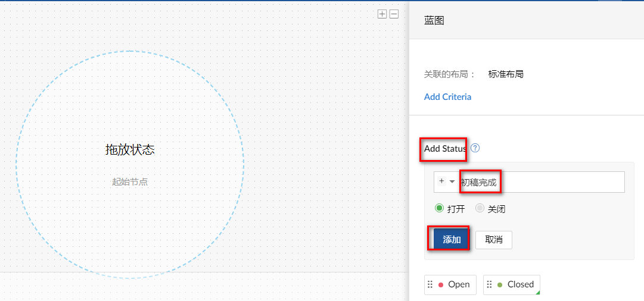Viewport: 644px width, 301px height.
Task: Open status type plus dropdown
Action: click(446, 181)
